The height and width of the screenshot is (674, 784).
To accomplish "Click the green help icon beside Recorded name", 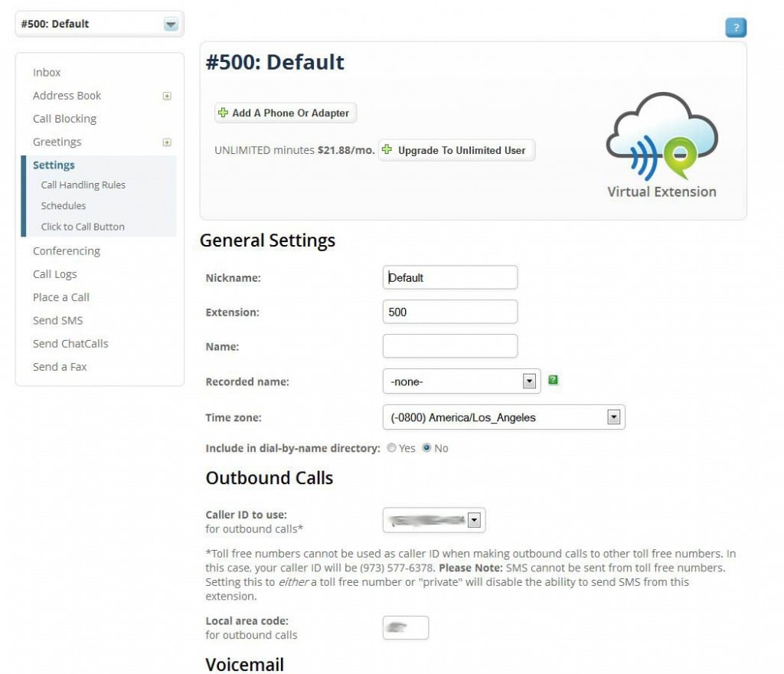I will pyautogui.click(x=553, y=380).
